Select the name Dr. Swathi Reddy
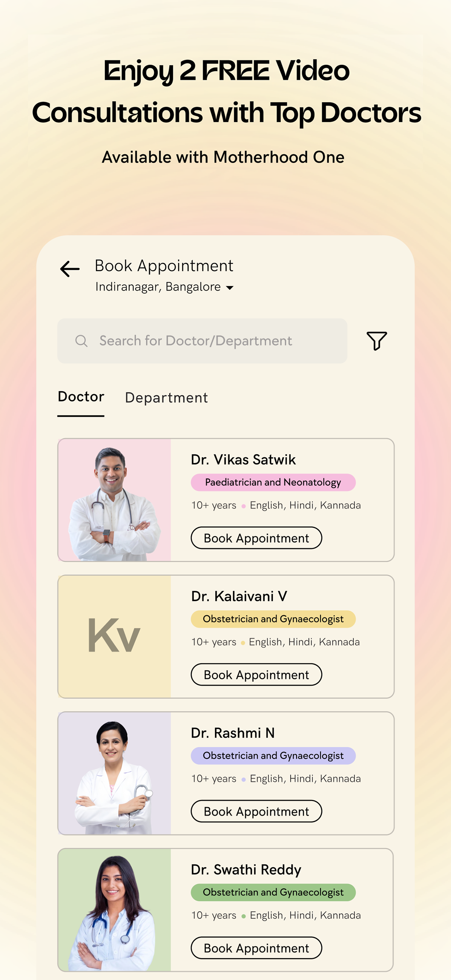 (x=246, y=869)
